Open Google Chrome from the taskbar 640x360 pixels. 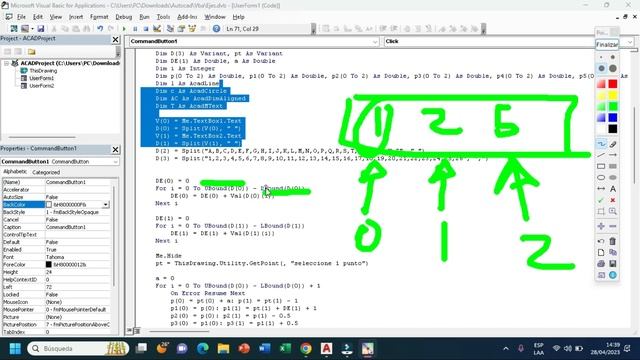click(x=306, y=349)
